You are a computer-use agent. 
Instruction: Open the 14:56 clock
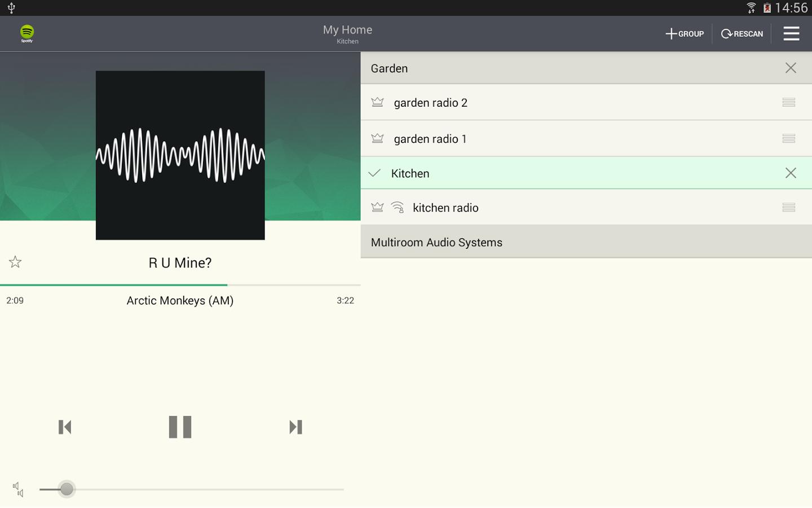pos(791,8)
